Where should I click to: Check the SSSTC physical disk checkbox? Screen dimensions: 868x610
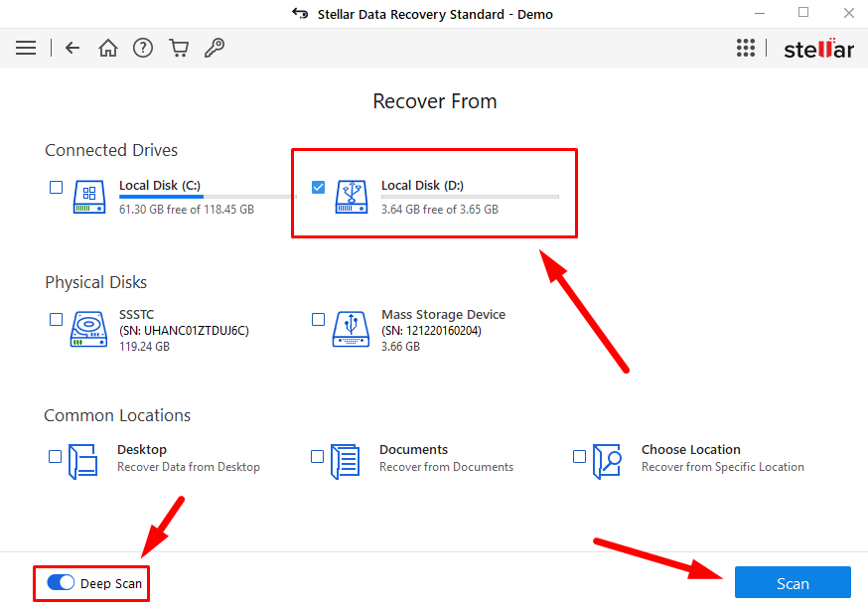[x=56, y=319]
